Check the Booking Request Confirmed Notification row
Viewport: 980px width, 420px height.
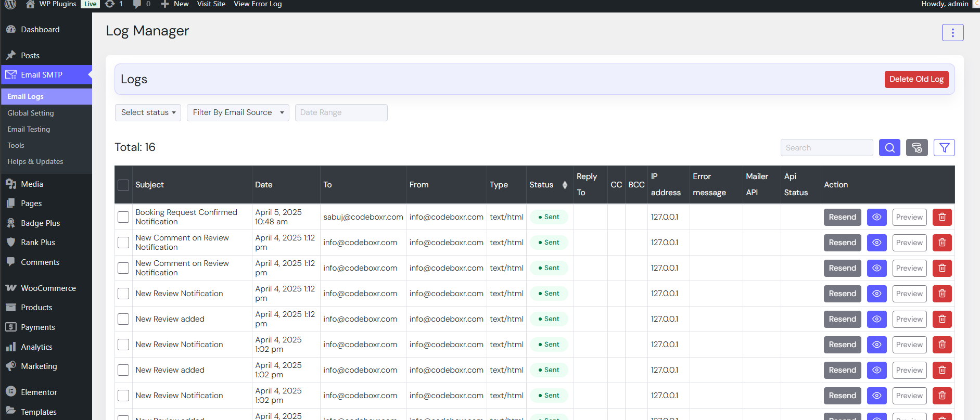[123, 217]
